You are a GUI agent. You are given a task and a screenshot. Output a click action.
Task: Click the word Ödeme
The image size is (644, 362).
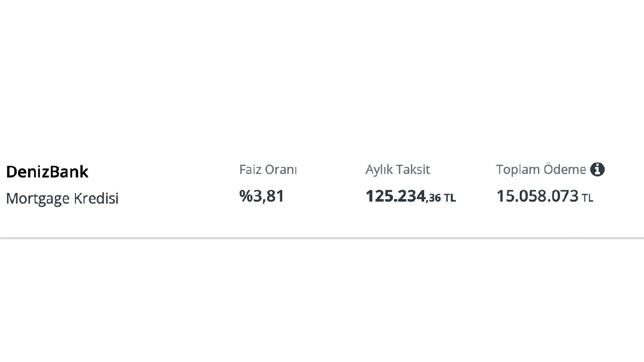[565, 169]
